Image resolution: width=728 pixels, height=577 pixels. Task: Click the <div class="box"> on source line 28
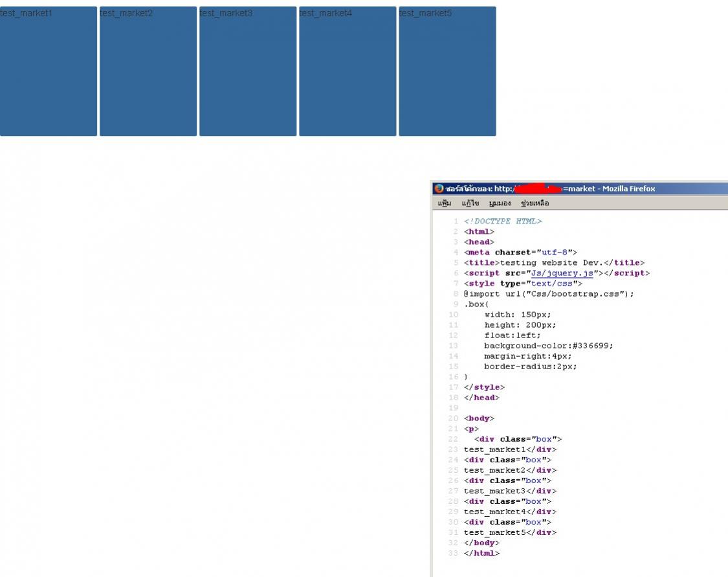[507, 501]
